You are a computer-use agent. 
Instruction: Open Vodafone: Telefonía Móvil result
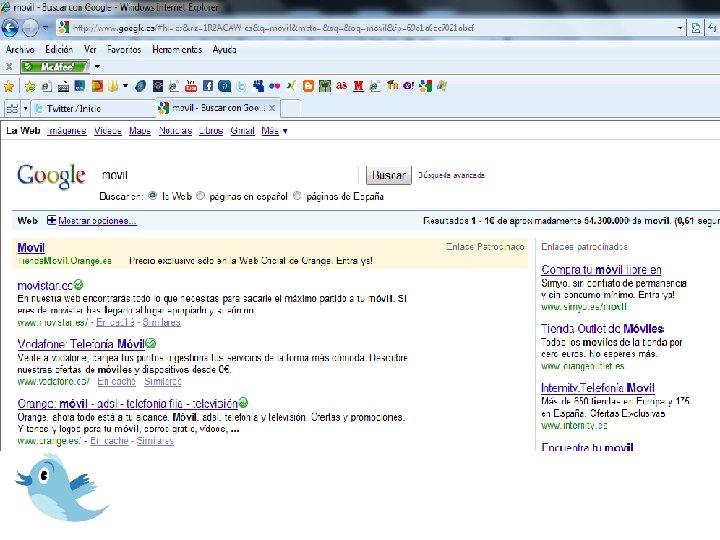tap(81, 344)
